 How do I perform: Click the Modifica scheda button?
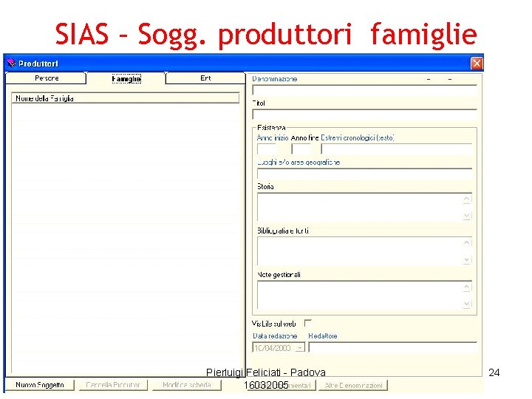point(187,385)
